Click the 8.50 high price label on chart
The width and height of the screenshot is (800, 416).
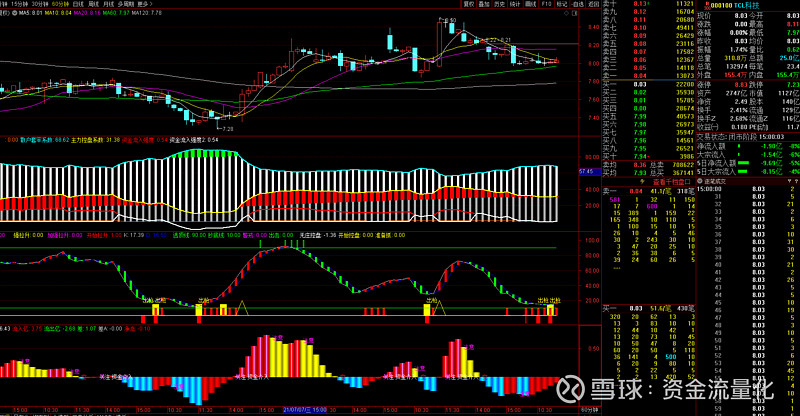[x=450, y=20]
